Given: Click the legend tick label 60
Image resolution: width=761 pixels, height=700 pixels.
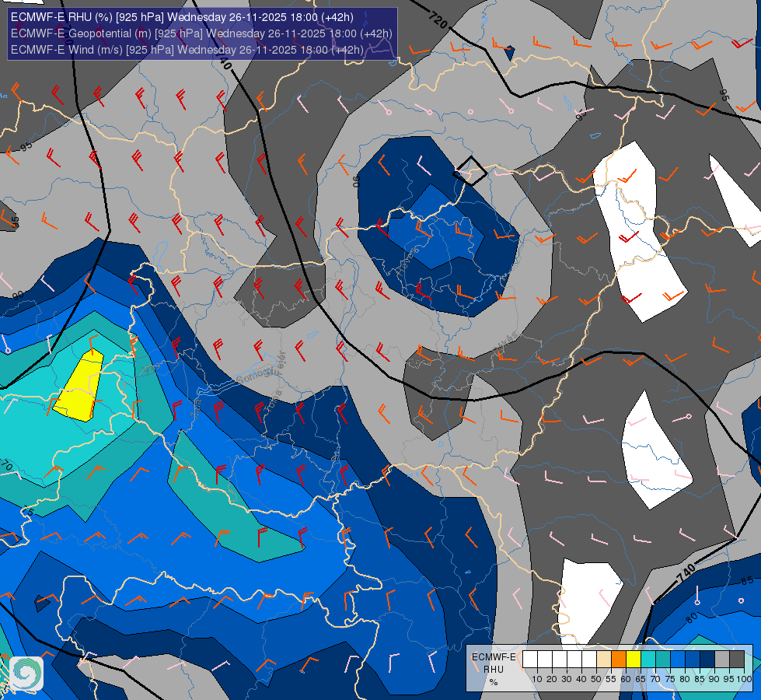Looking at the screenshot, I should 626,679.
